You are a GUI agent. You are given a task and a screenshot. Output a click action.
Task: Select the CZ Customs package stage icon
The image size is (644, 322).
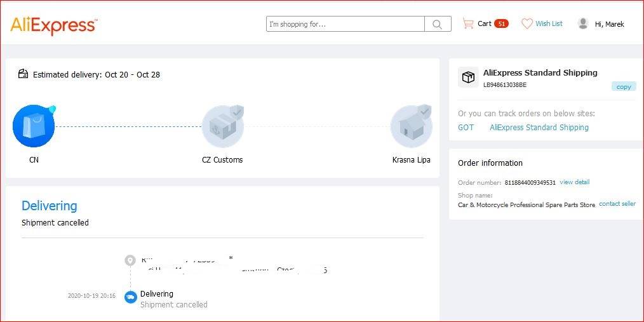223,126
